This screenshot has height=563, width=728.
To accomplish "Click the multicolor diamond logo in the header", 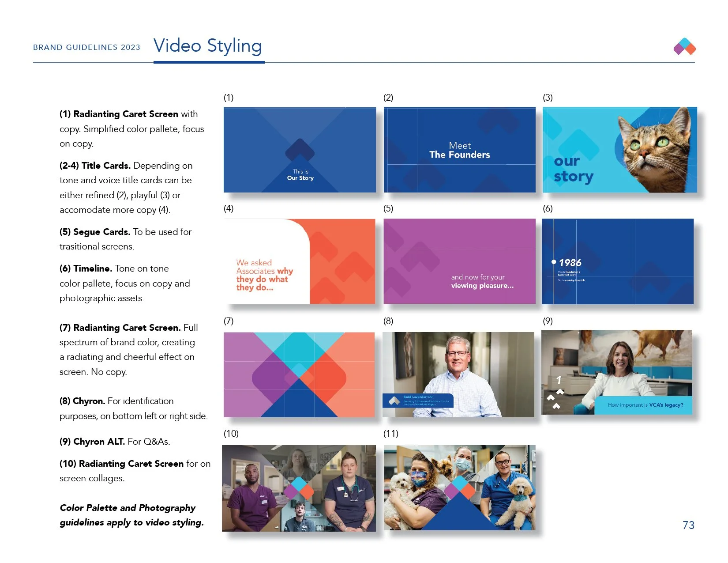I will tap(684, 46).
